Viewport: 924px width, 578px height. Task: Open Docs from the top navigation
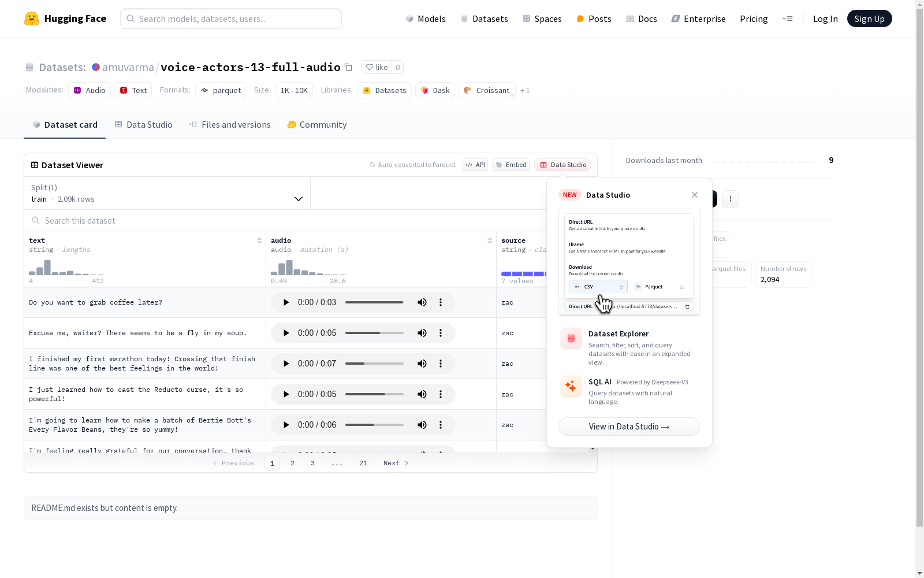[x=642, y=18]
